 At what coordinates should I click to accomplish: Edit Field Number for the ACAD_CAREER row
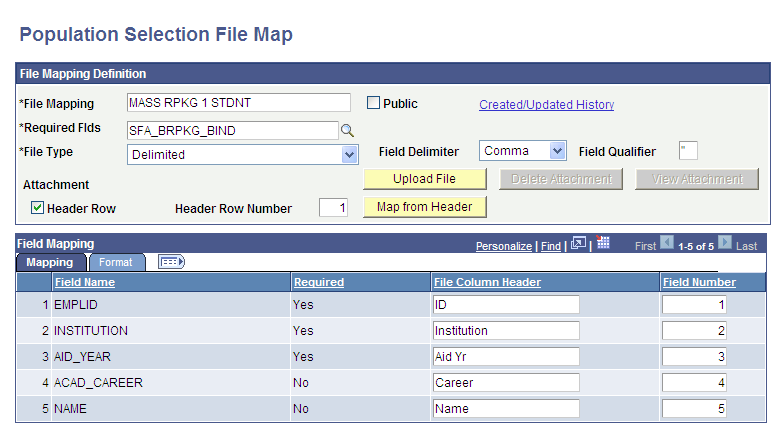click(x=694, y=383)
